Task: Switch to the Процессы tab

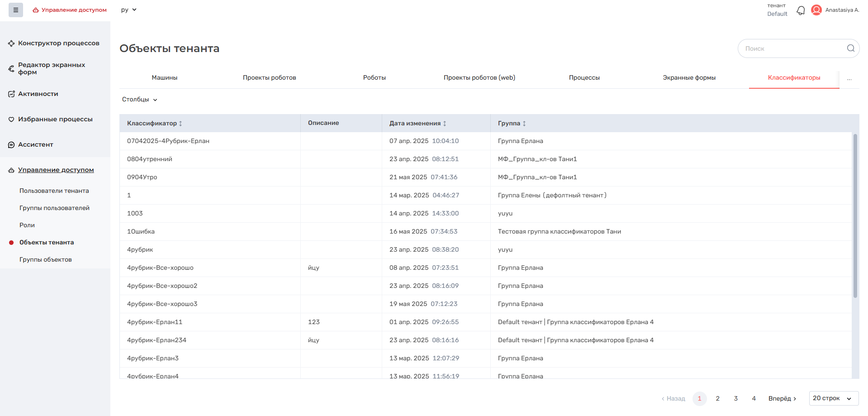Action: point(584,78)
